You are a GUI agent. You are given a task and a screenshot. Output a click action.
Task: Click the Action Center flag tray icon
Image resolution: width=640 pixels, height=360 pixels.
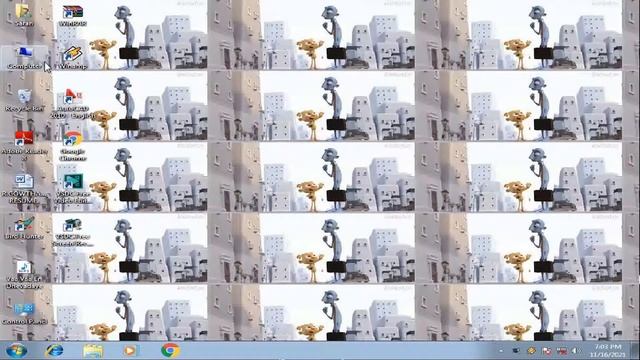(x=547, y=351)
